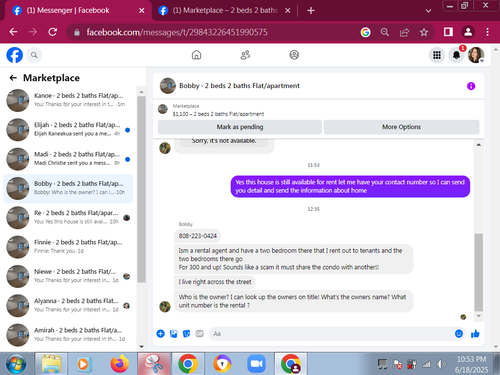This screenshot has width=500, height=375.
Task: Open more actions with the plus icon
Action: tap(161, 334)
